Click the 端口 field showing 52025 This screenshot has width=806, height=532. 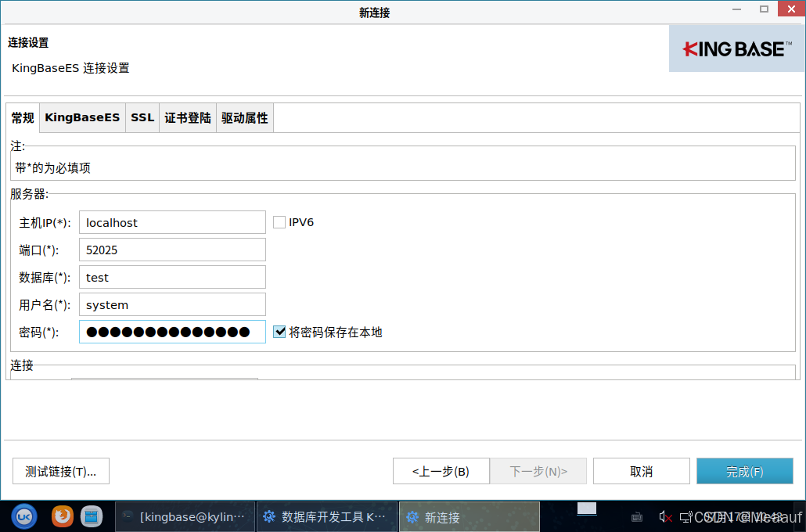pyautogui.click(x=172, y=250)
